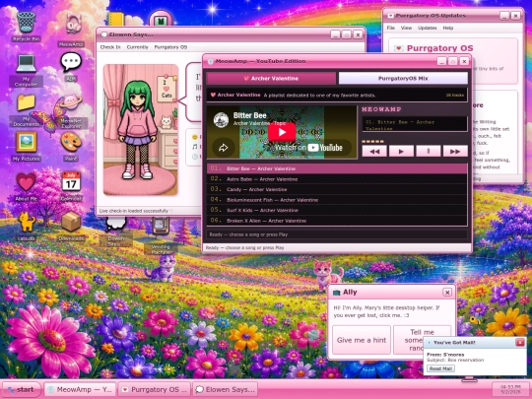Screen dimensions: 532x399
Task: Click Ally's Give me a hint button
Action: point(362,340)
